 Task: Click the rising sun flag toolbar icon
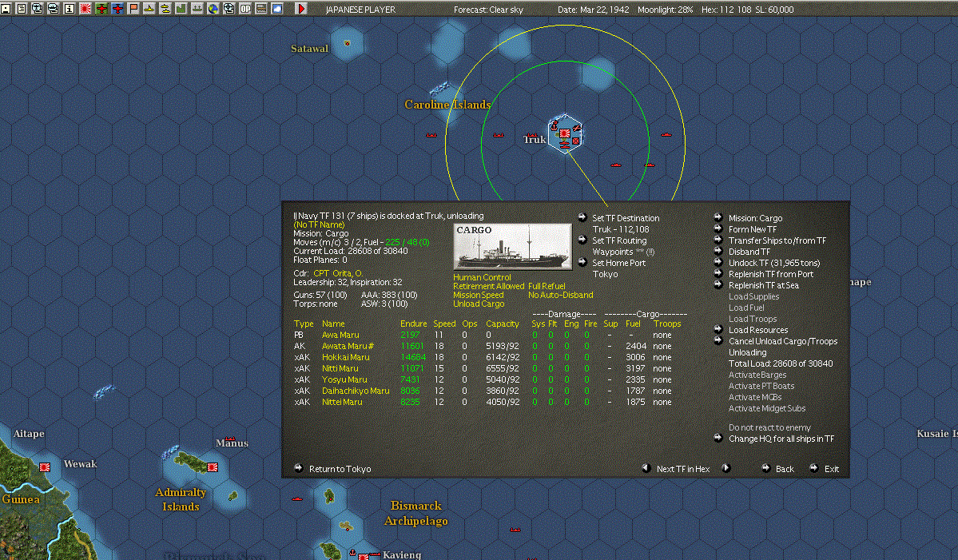coord(85,9)
